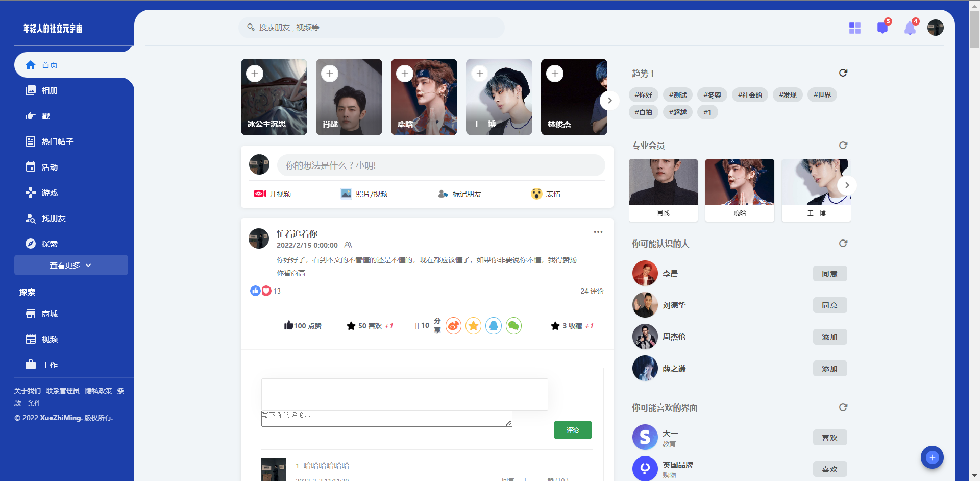The image size is (980, 481).
Task: Open 忙着追着你 post author name
Action: 297,234
